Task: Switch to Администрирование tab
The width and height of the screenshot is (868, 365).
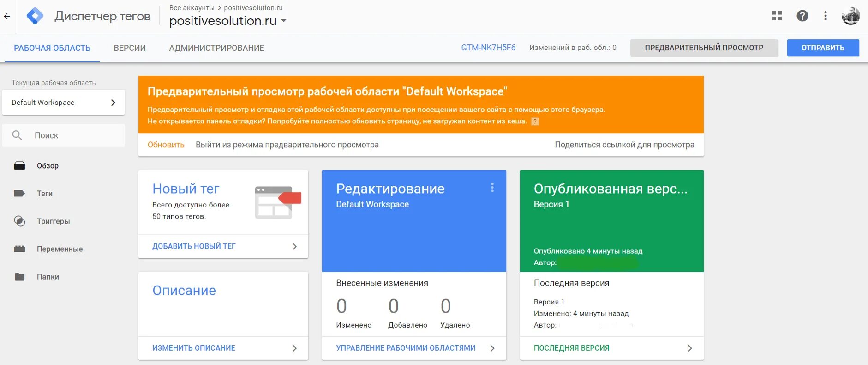Action: [x=216, y=48]
